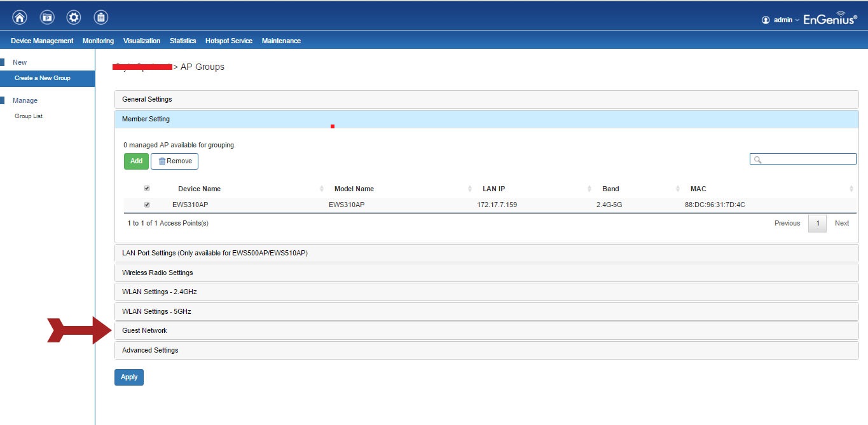Open the Monitoring menu
Viewport: 868px width, 425px height.
tap(98, 41)
